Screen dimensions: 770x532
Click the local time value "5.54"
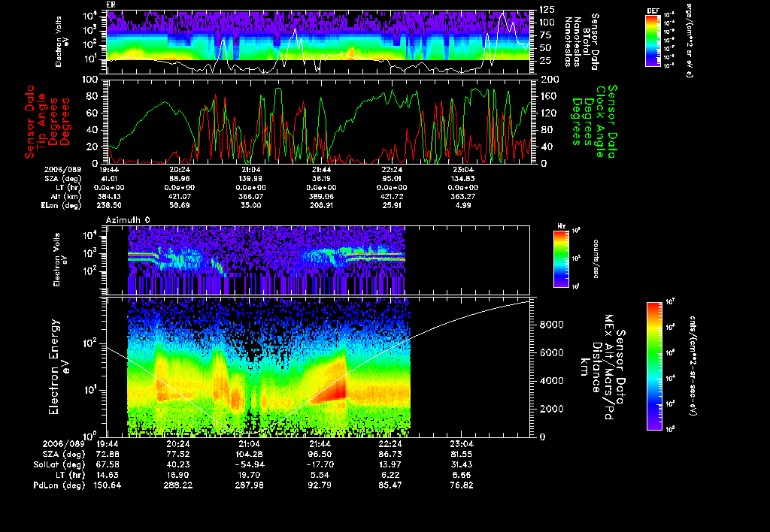tap(320, 475)
